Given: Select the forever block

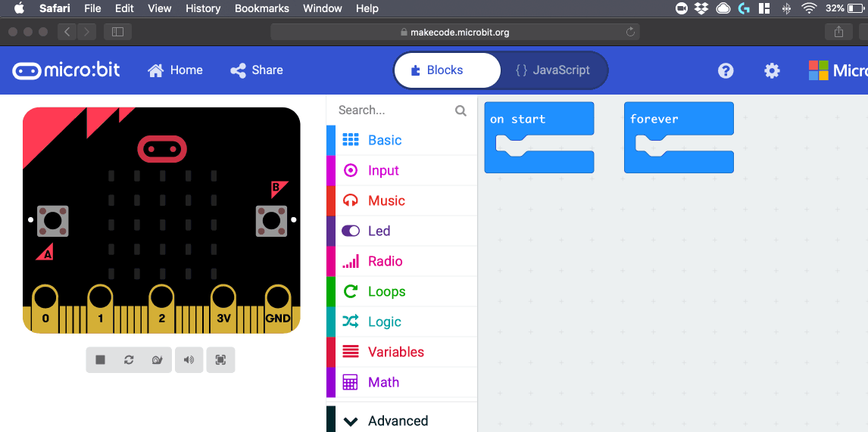Looking at the screenshot, I should (679, 118).
